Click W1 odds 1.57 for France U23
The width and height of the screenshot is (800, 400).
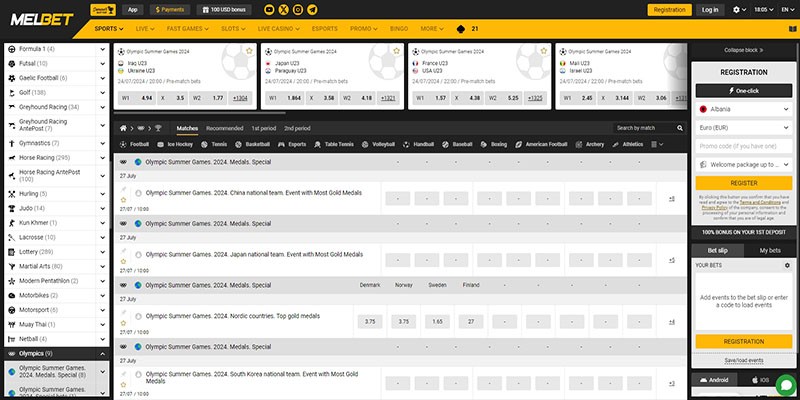pyautogui.click(x=430, y=98)
